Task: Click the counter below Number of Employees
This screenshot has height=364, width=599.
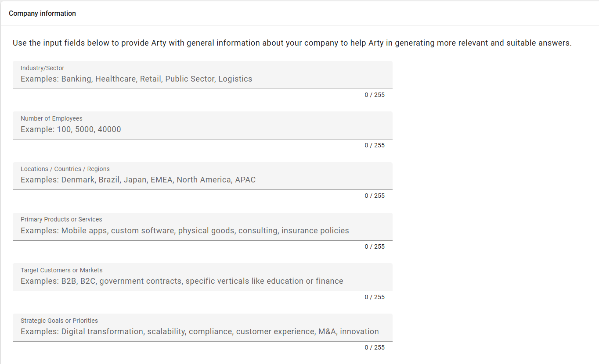Action: pos(375,145)
